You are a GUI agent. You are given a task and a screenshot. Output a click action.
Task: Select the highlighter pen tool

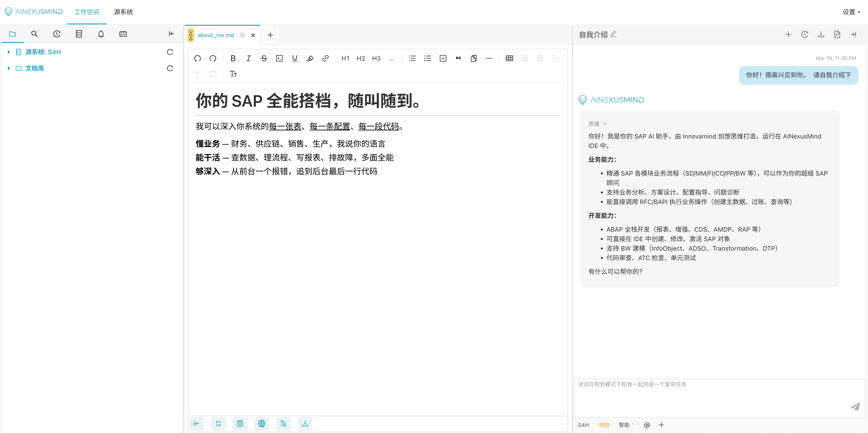(310, 58)
